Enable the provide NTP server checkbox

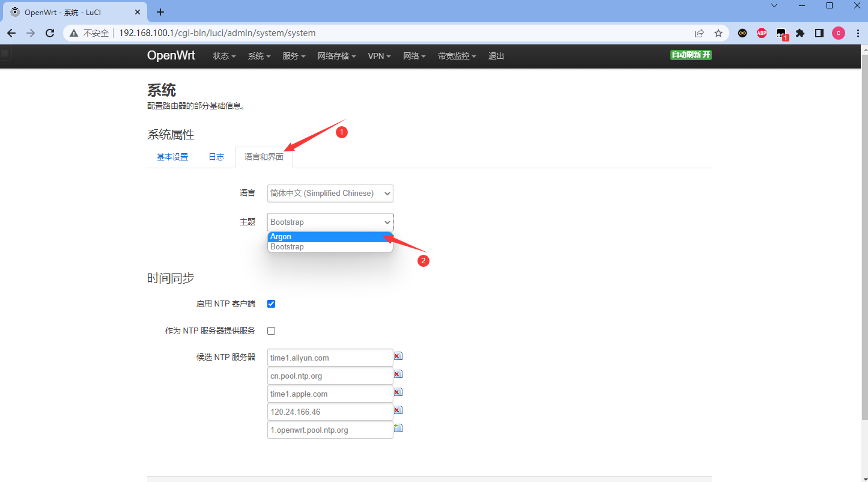point(271,331)
